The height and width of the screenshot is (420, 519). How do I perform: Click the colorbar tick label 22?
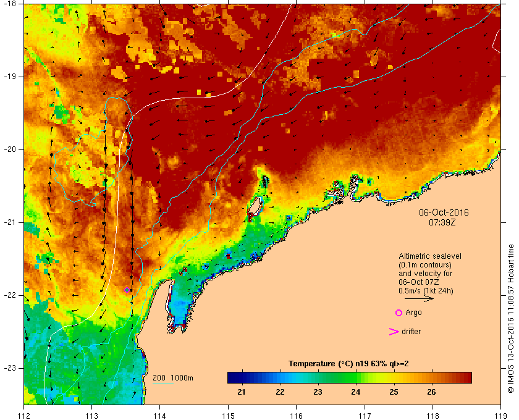coord(280,392)
